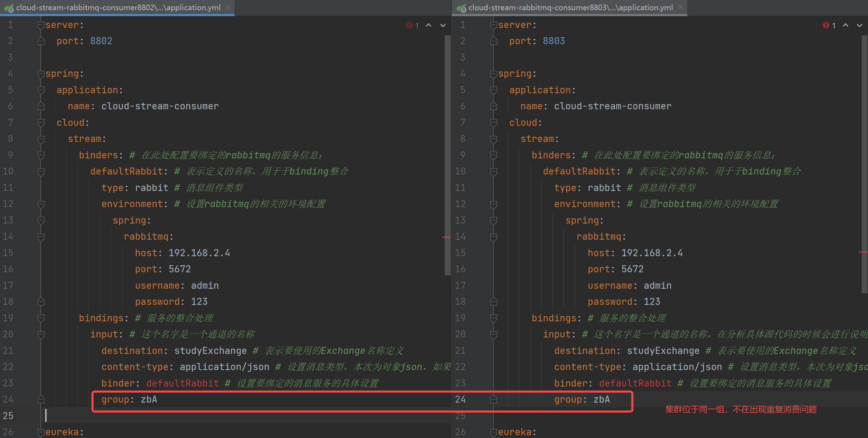Click port value 8802 in left editor
The width and height of the screenshot is (868, 438).
101,41
